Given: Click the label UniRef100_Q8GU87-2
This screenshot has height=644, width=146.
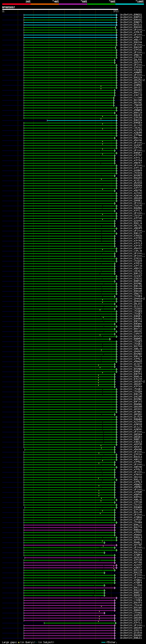Looking at the screenshot, I should [x=132, y=382].
